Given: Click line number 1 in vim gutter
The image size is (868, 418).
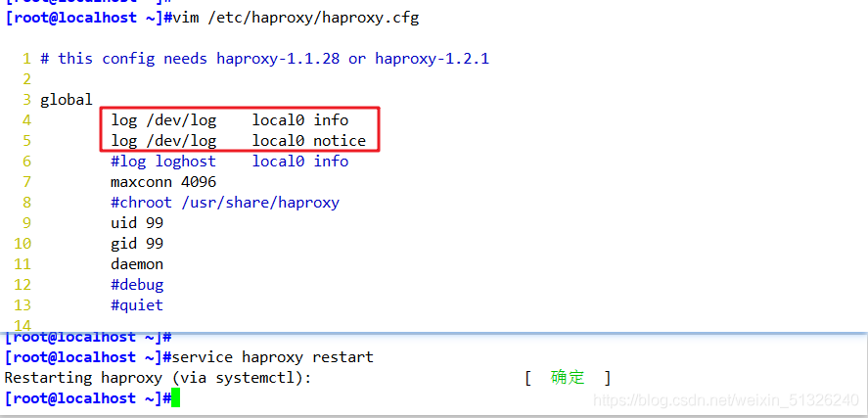Looking at the screenshot, I should tap(26, 59).
